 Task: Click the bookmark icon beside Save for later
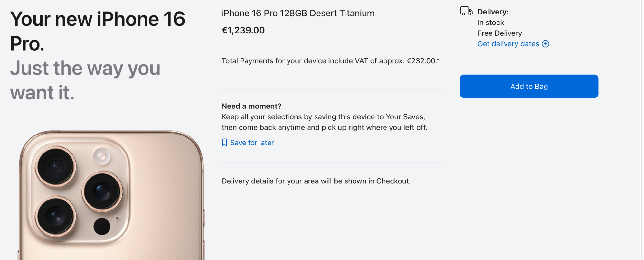224,142
